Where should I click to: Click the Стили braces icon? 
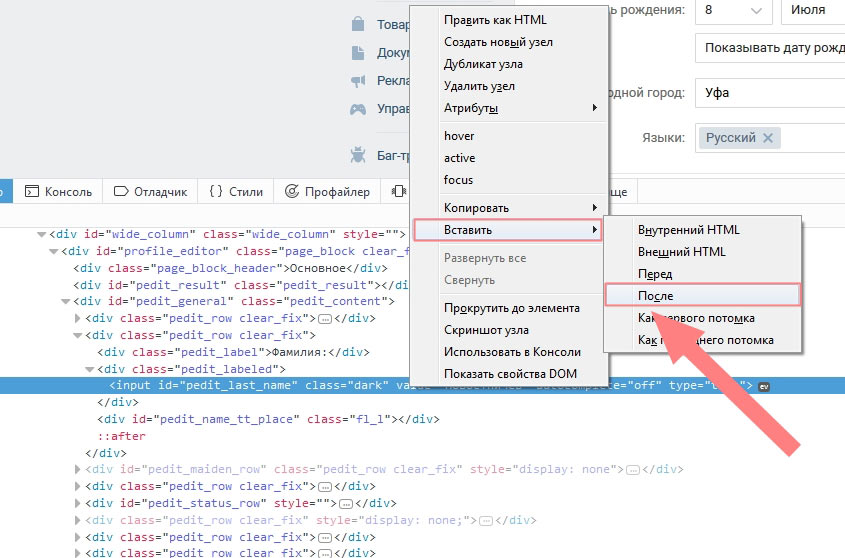216,191
